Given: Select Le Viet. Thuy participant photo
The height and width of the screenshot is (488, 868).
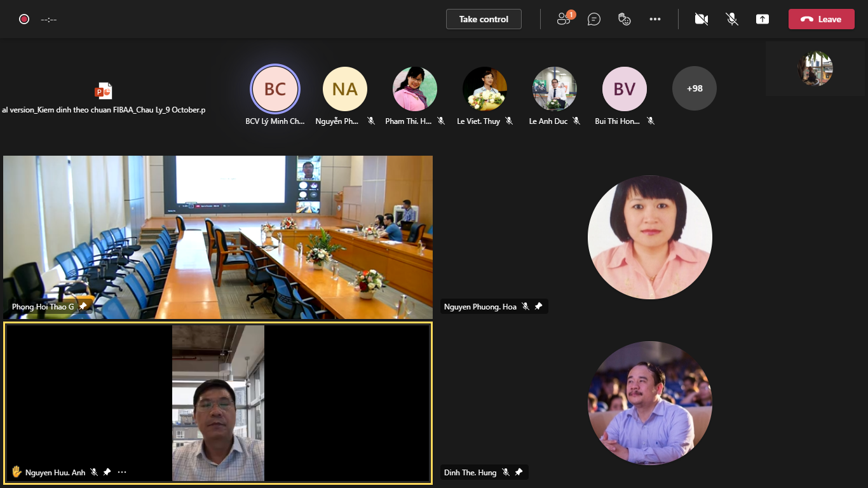Looking at the screenshot, I should tap(485, 89).
